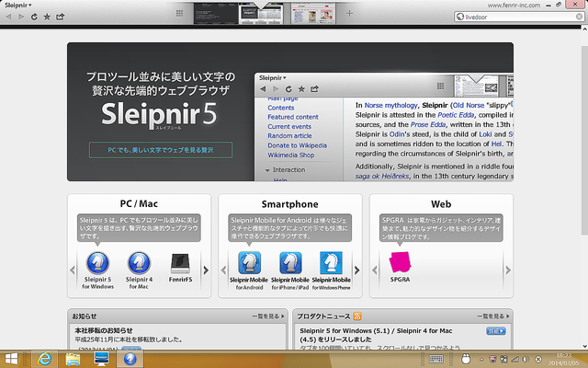Click the share icon in toolbar
588x368 pixels.
[61, 17]
